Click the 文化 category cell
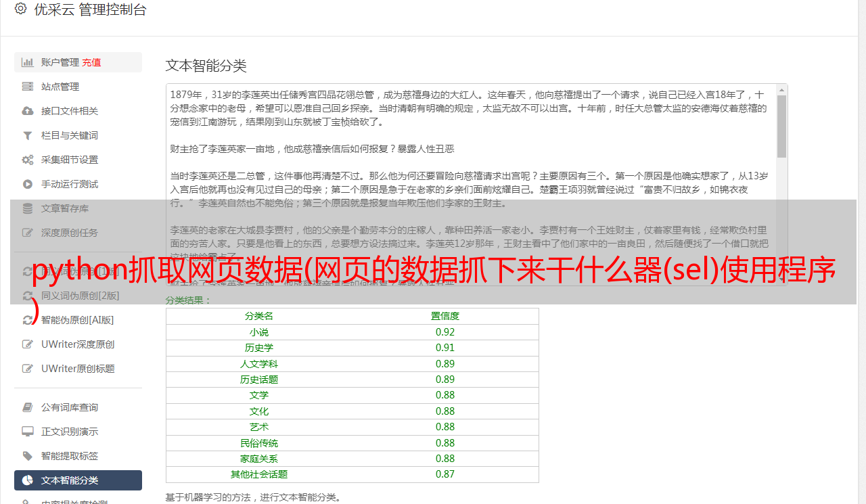Viewport: 866px width, 504px height. (x=259, y=411)
